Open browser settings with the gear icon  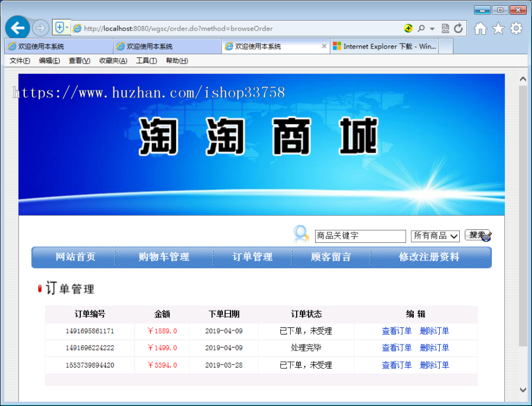[x=515, y=28]
